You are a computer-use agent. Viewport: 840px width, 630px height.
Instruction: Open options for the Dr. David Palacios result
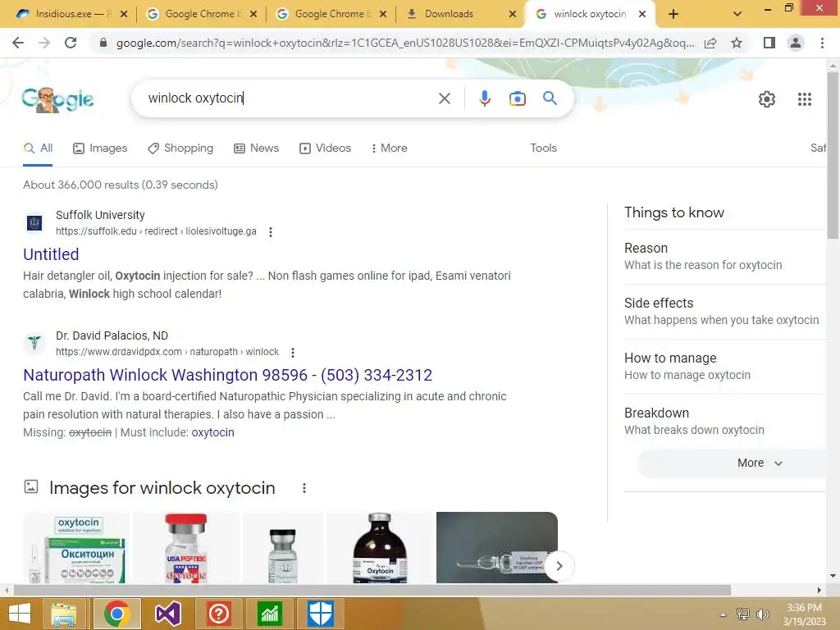tap(293, 353)
